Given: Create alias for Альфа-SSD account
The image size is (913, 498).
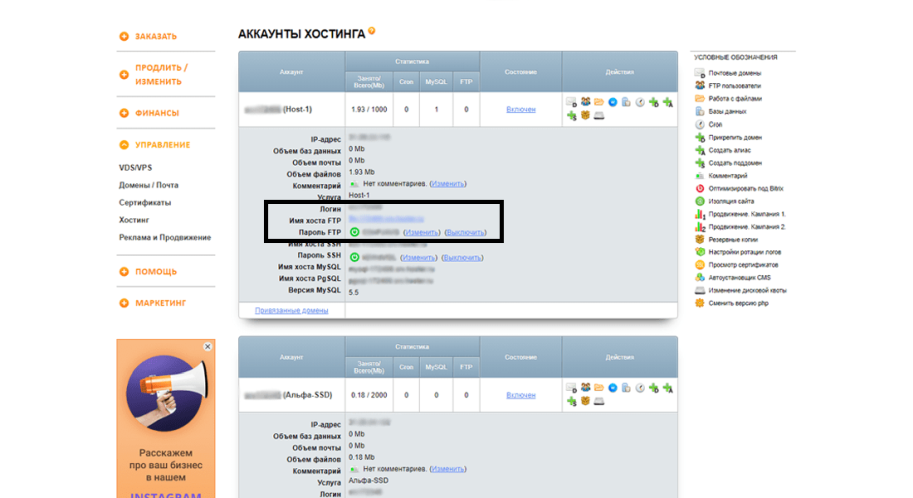Looking at the screenshot, I should 668,388.
